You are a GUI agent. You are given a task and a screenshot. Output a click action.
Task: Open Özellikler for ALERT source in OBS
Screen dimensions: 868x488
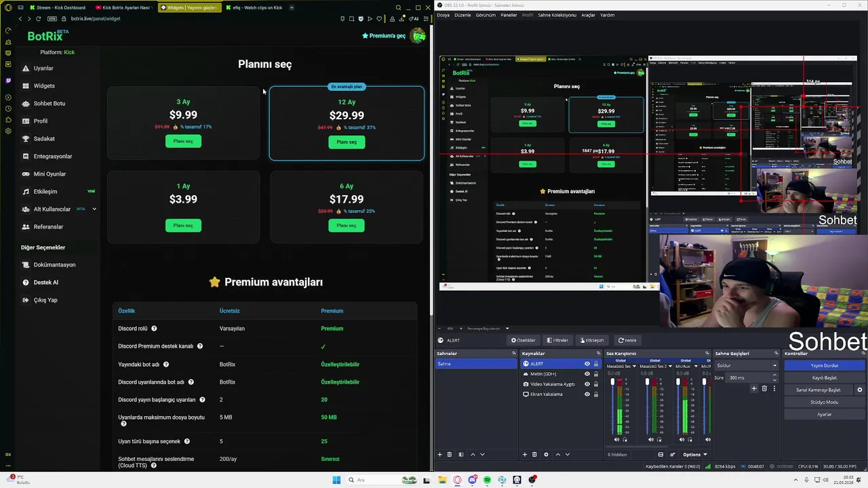coord(524,340)
